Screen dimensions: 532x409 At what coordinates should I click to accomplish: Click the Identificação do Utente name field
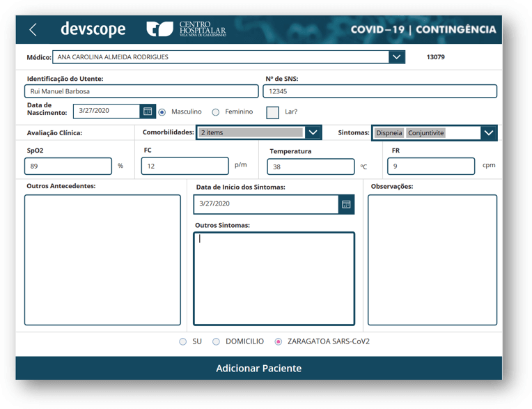141,91
